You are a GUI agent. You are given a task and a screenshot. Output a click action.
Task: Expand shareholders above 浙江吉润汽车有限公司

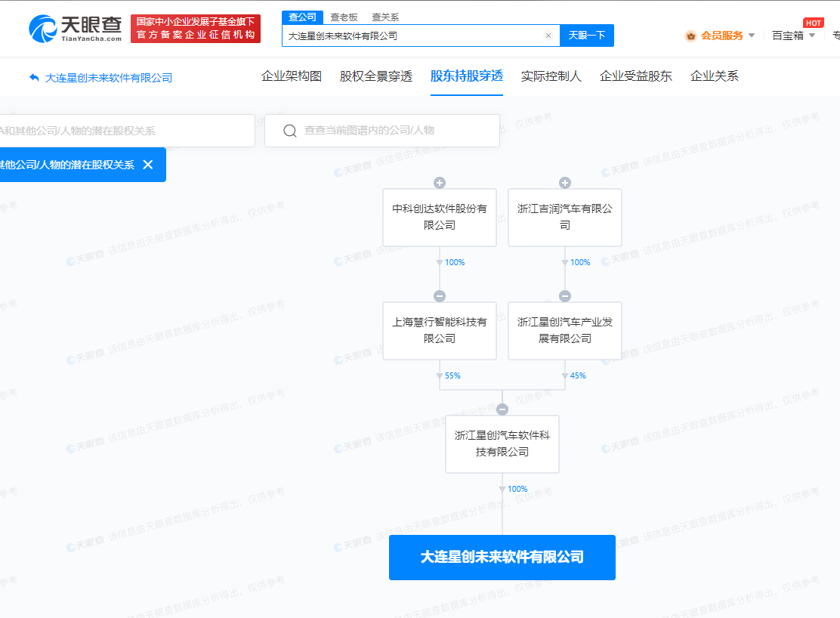pyautogui.click(x=564, y=183)
